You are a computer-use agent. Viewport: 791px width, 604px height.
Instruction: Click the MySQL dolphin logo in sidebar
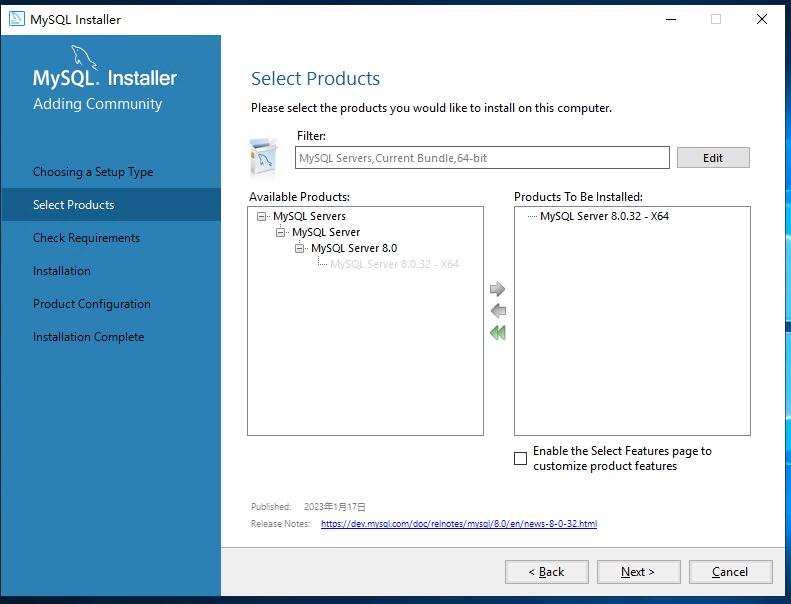point(84,57)
